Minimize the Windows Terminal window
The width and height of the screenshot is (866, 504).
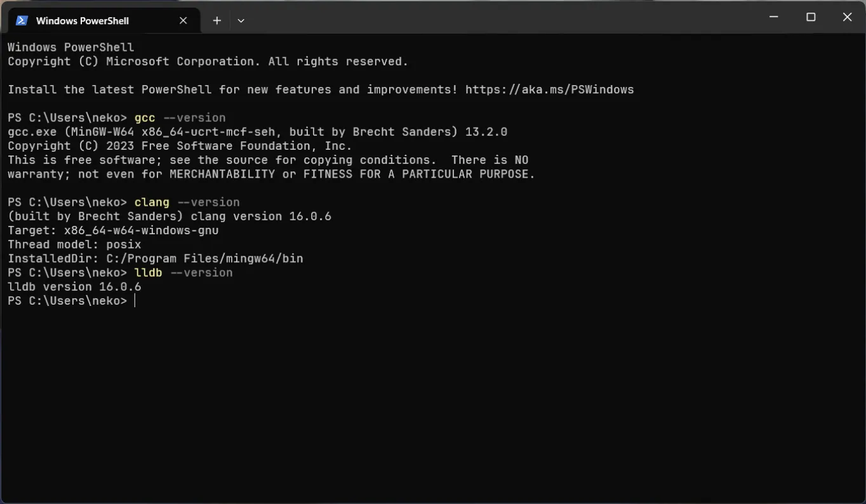tap(773, 17)
